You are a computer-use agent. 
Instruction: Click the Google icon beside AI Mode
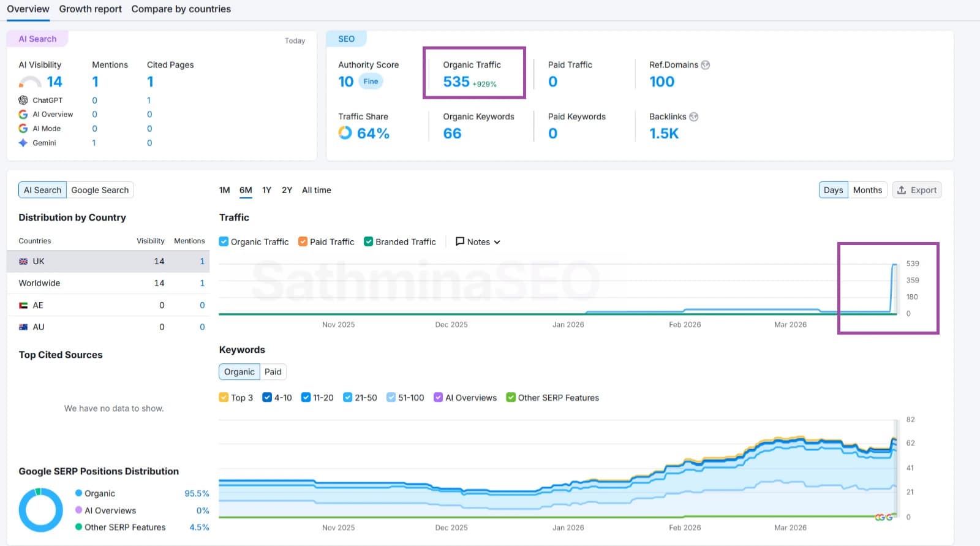click(23, 129)
